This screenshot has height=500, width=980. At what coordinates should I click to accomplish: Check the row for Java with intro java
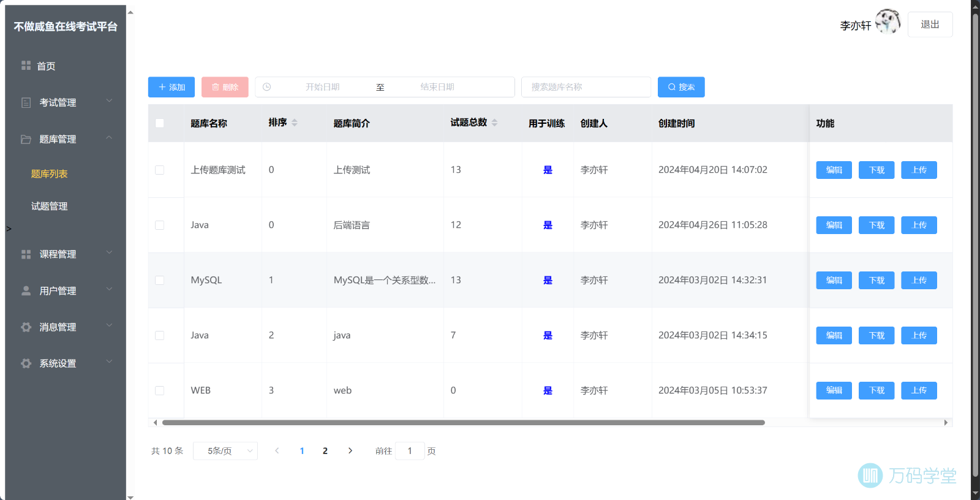[160, 335]
